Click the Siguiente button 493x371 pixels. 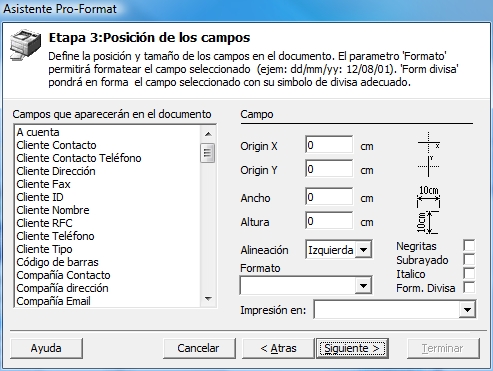pyautogui.click(x=352, y=348)
